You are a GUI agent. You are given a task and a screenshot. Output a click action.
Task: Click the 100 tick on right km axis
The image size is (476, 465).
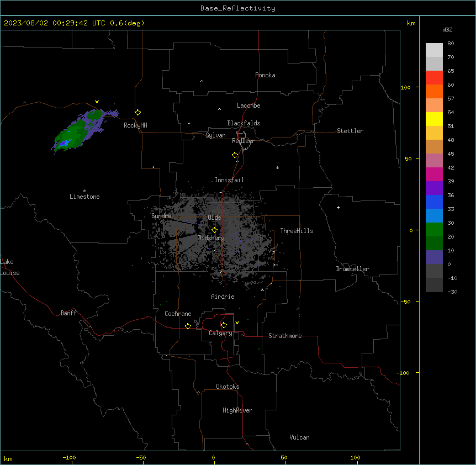[405, 87]
